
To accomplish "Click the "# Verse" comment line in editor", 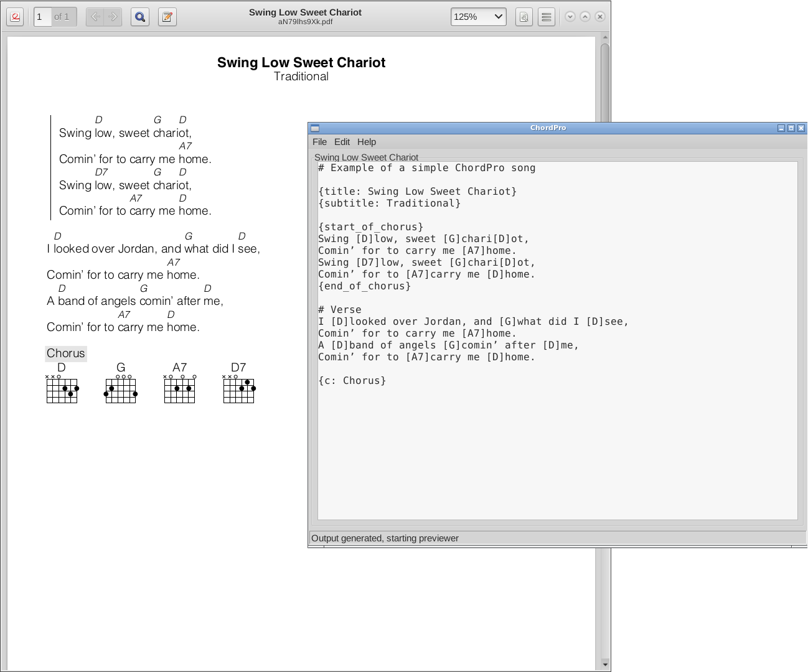I will point(339,310).
